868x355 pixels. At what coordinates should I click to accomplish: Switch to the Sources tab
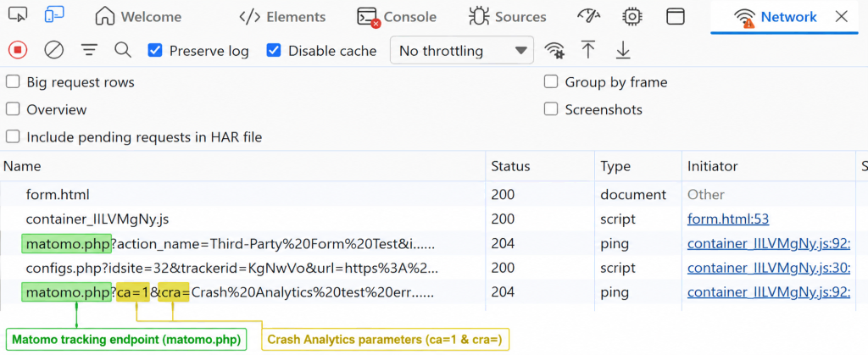(507, 17)
